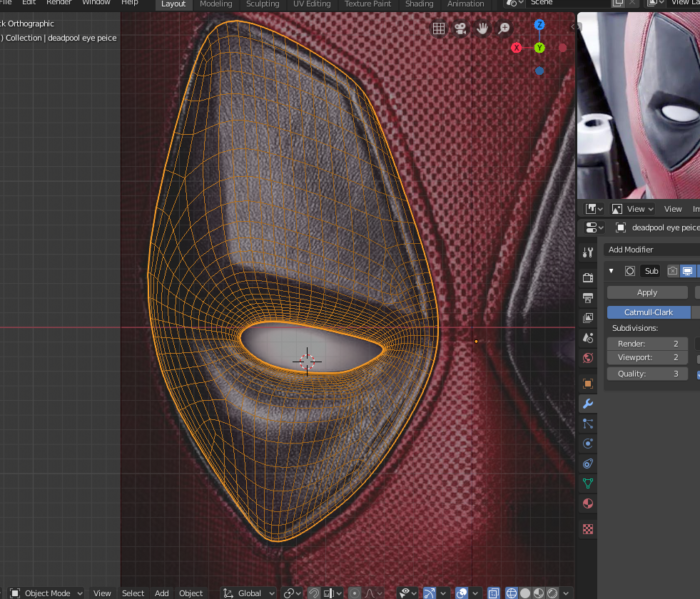Viewport: 700px width, 599px height.
Task: Open Global transform orientation dropdown
Action: tap(249, 593)
